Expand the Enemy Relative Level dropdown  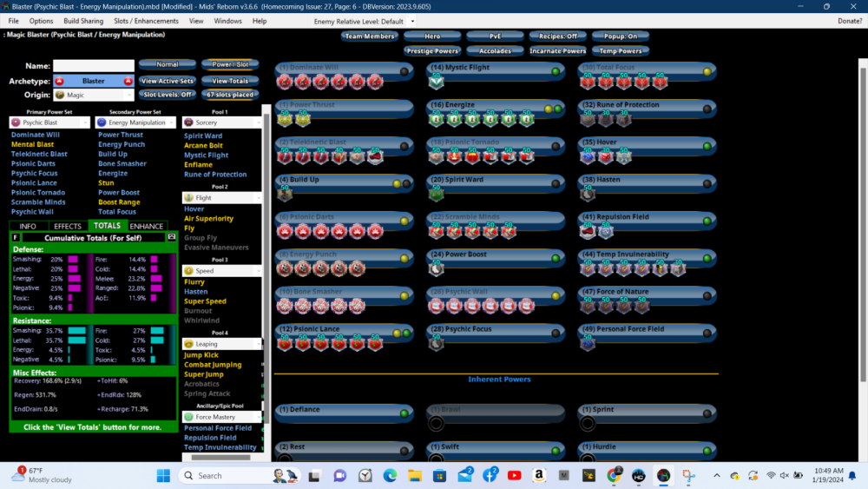pos(411,21)
